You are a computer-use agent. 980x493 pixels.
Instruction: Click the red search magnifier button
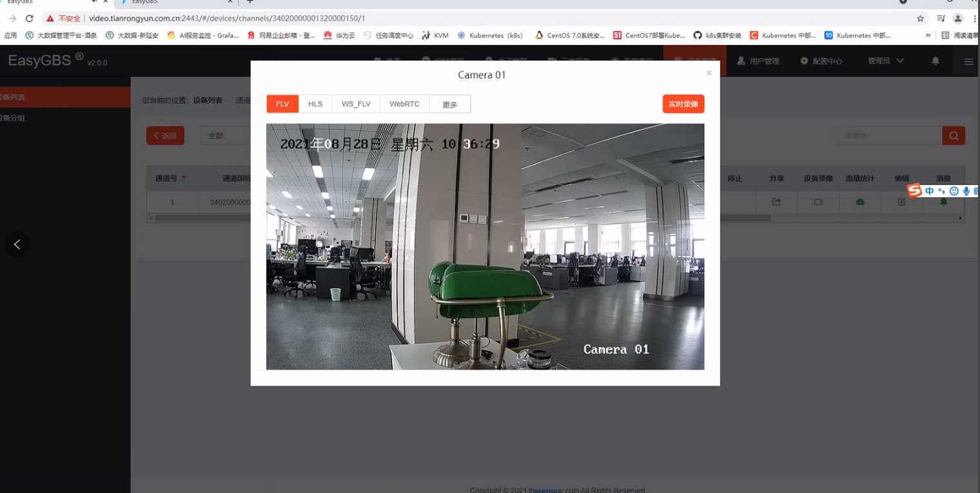(954, 135)
